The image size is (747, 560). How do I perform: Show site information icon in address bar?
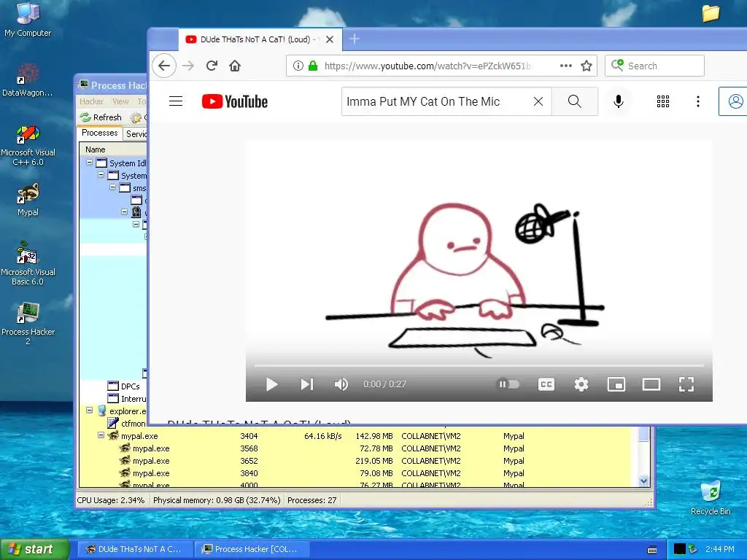298,66
